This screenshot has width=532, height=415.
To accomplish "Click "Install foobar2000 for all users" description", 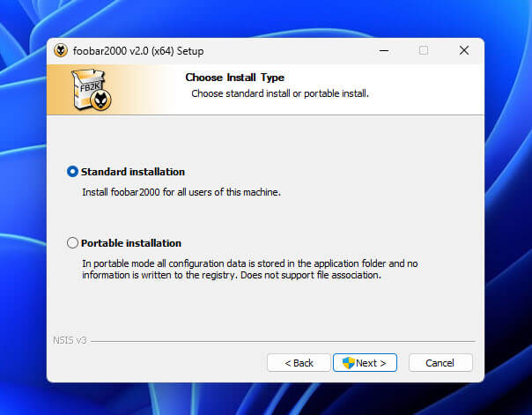I will [181, 191].
